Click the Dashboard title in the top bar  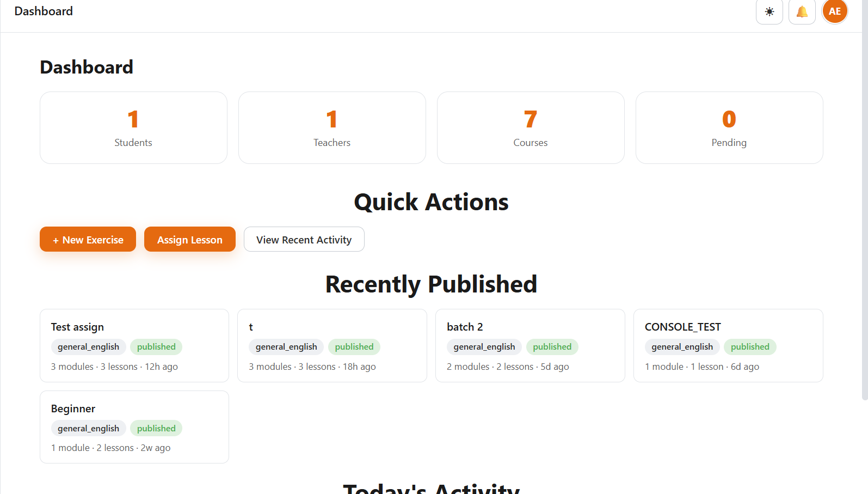click(44, 11)
